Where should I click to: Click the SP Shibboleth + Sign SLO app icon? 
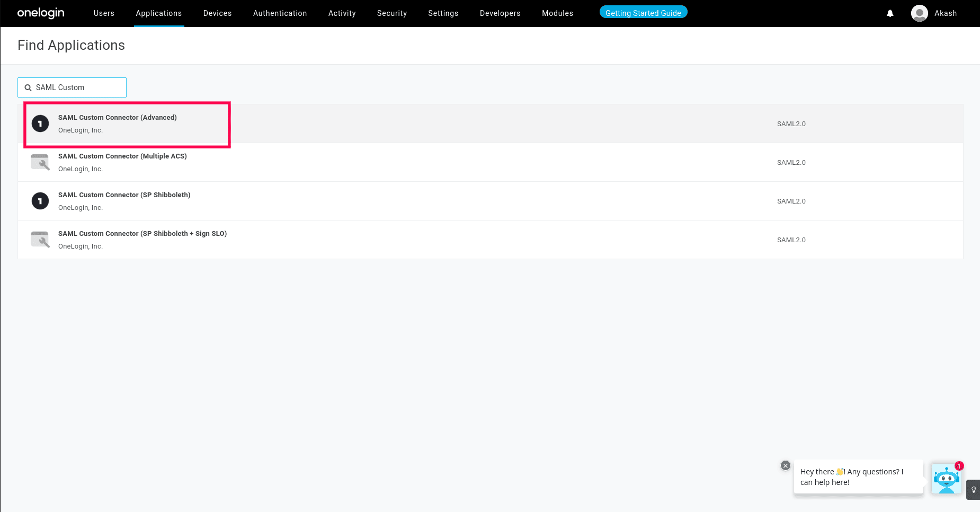[40, 240]
